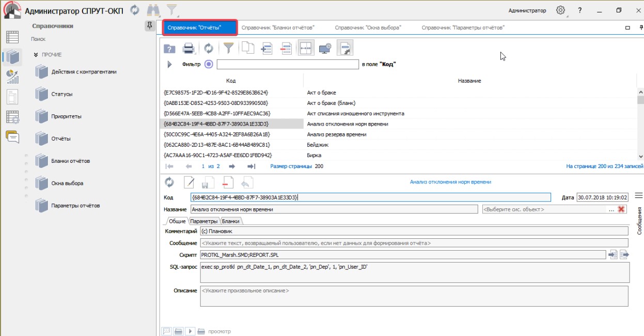Screen dimensions: 644x336
Task: Click the delete record icon with red minus
Action: [286, 49]
